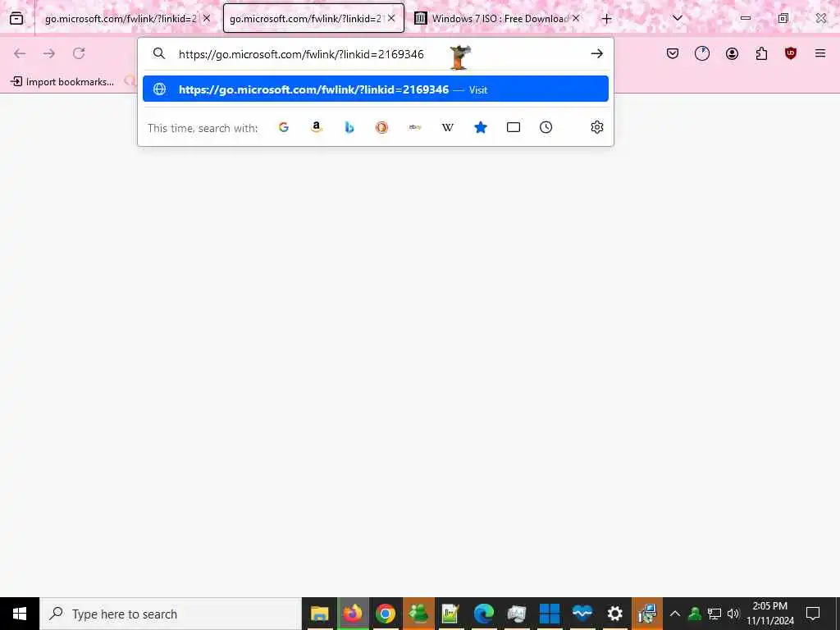Open uBlock Origin shield icon

tap(791, 53)
